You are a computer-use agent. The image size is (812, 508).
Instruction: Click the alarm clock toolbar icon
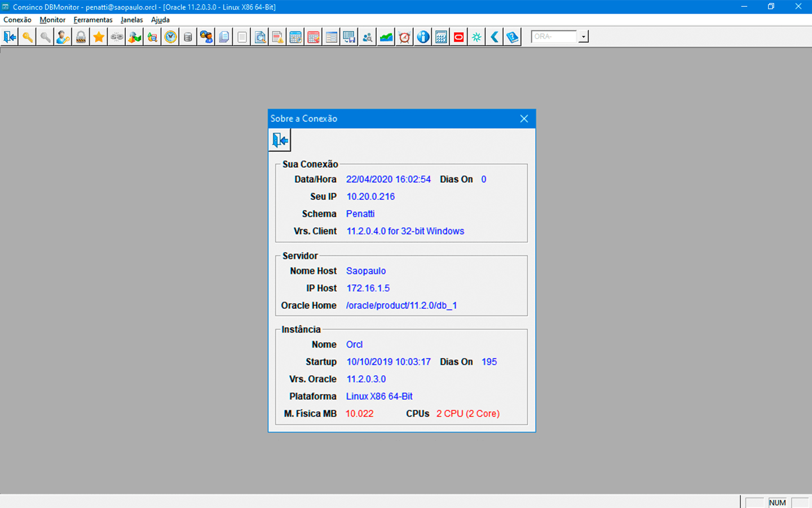pyautogui.click(x=404, y=37)
